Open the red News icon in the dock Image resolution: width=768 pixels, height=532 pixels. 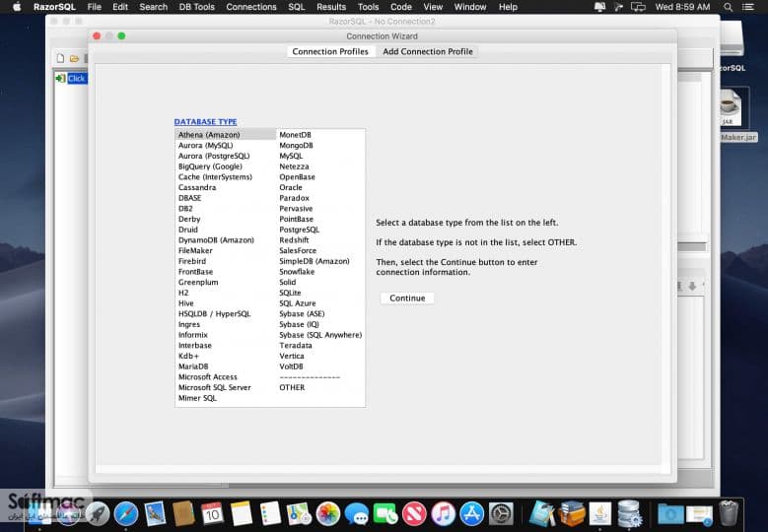click(x=414, y=514)
